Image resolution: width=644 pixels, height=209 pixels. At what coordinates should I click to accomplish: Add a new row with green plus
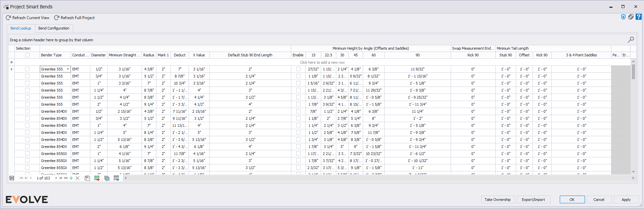(x=71, y=178)
